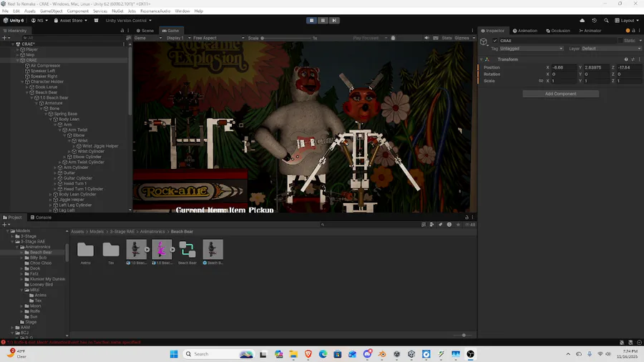Switch to the Animator tab

click(x=590, y=31)
